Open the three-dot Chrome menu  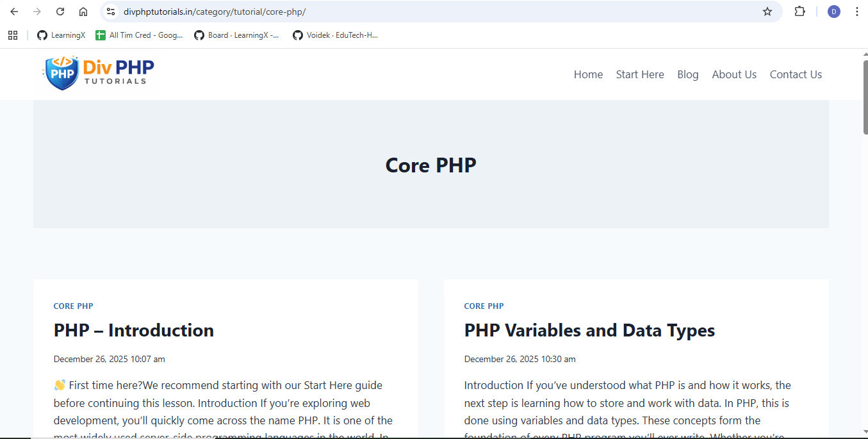pyautogui.click(x=856, y=11)
